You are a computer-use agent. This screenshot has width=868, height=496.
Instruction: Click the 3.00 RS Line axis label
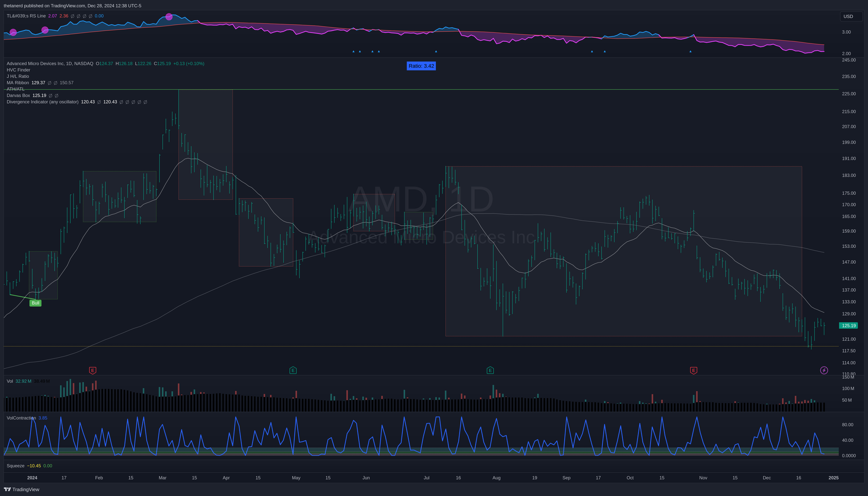tap(846, 32)
